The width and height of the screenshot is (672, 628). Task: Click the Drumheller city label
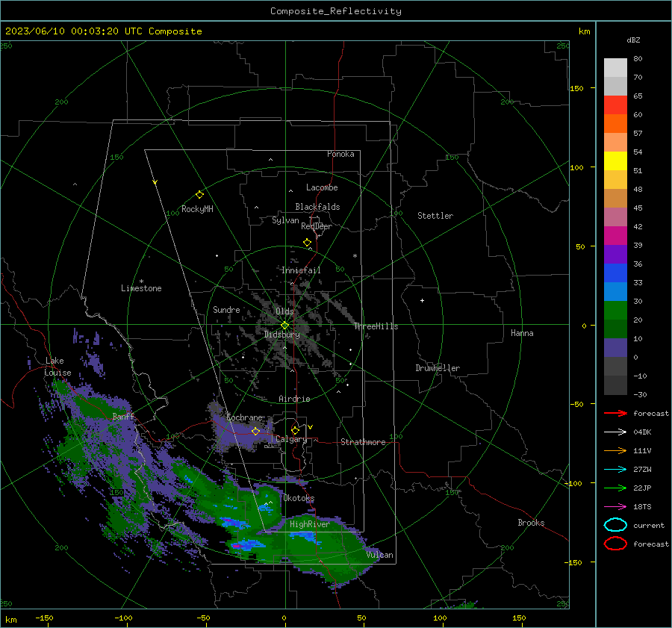point(438,368)
